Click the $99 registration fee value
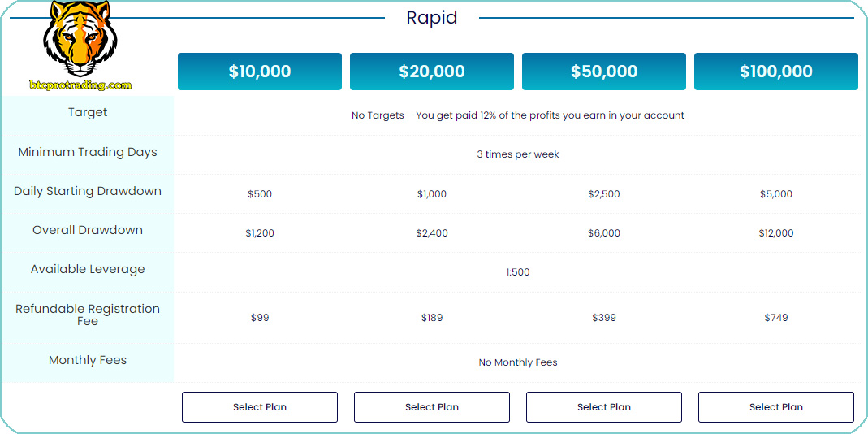This screenshot has width=868, height=434. pos(260,318)
